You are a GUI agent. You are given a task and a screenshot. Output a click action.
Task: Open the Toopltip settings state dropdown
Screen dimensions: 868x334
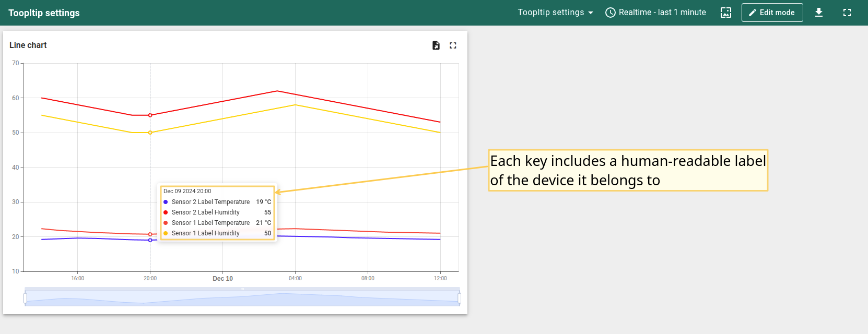click(x=555, y=13)
